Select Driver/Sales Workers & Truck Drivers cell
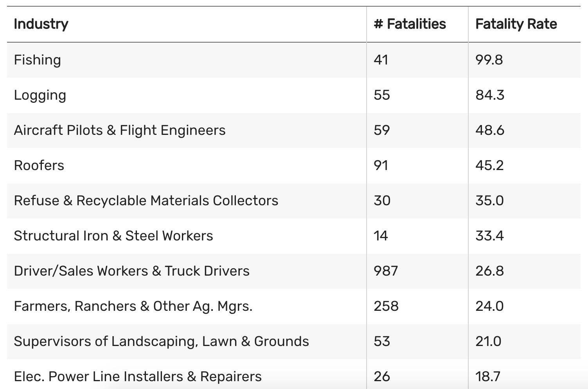Screen dimensions: 588x389 pos(131,271)
